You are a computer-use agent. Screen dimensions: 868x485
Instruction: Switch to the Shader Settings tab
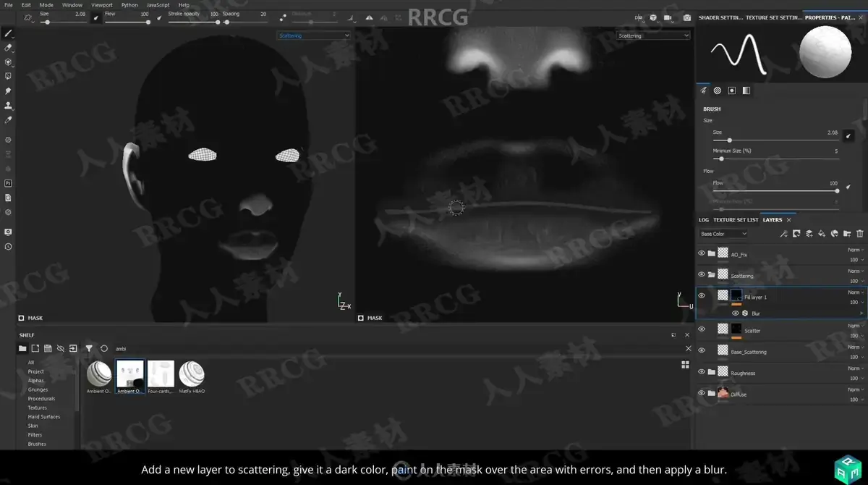click(720, 17)
